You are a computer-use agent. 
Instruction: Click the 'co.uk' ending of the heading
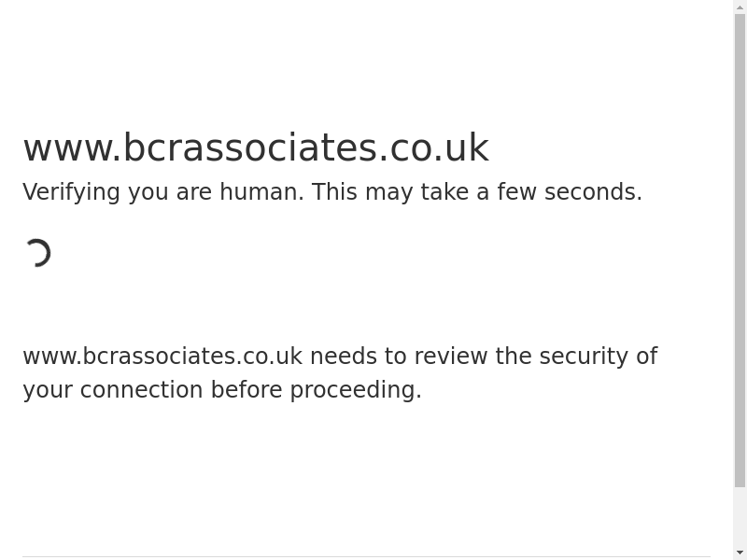click(x=439, y=148)
